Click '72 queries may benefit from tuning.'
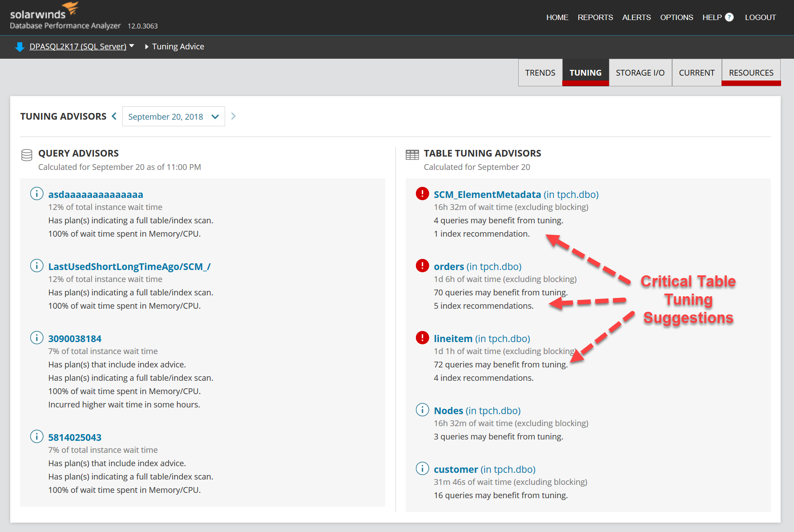Viewport: 794px width, 532px height. point(500,364)
